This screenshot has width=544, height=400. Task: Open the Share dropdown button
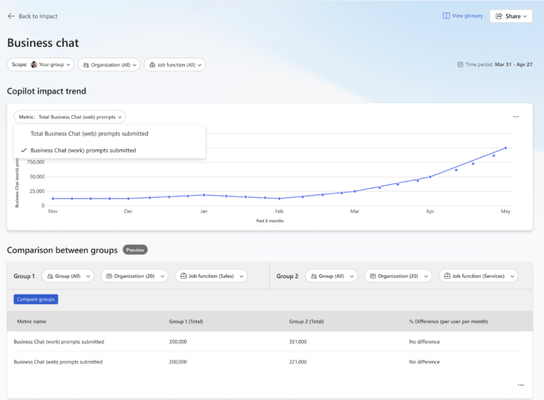(511, 16)
